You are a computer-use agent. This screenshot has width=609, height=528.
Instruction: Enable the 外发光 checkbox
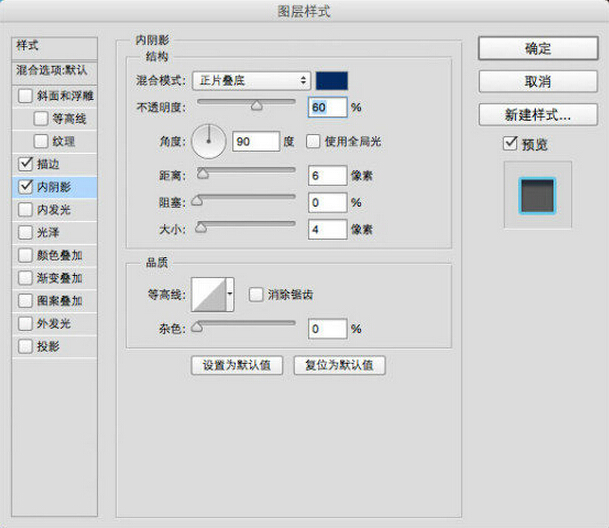(x=25, y=323)
